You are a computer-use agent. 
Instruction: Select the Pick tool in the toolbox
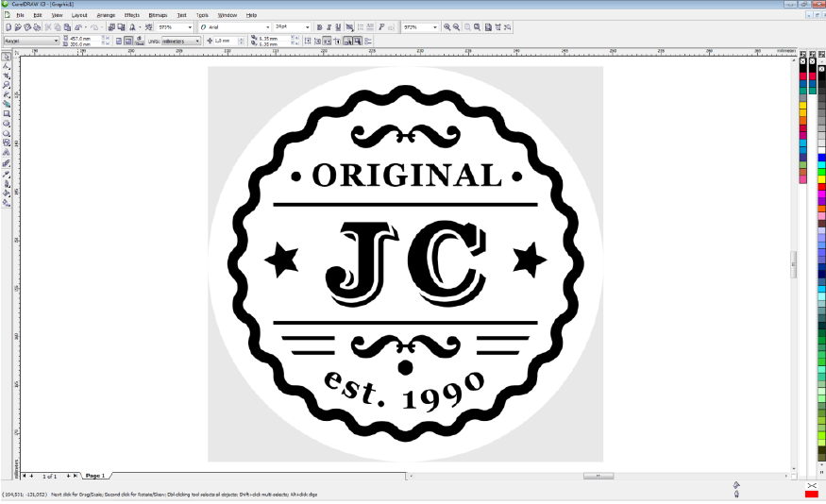click(7, 57)
